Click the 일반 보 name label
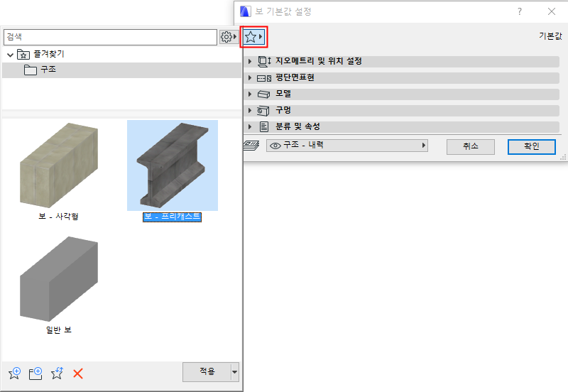The height and width of the screenshot is (392, 568). click(x=59, y=330)
